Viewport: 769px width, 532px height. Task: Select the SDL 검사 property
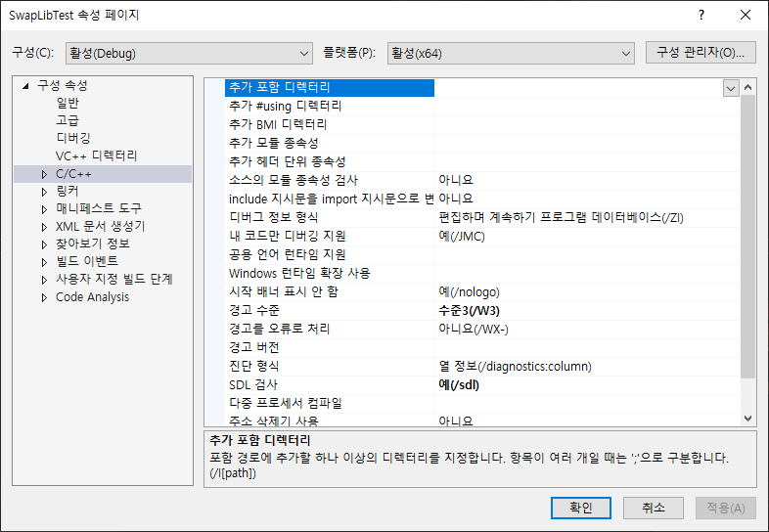(x=330, y=385)
